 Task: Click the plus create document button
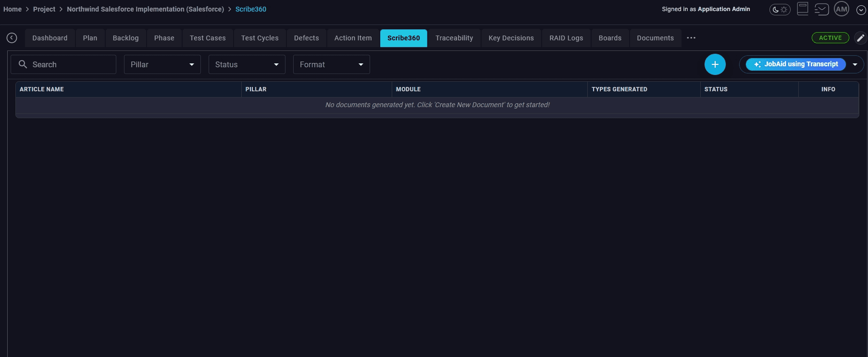[715, 64]
